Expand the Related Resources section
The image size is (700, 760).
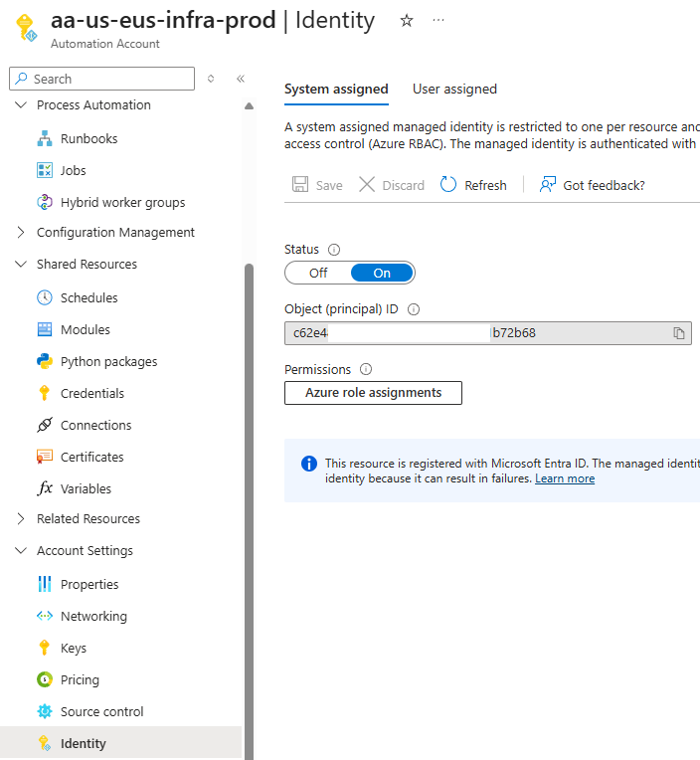point(22,518)
